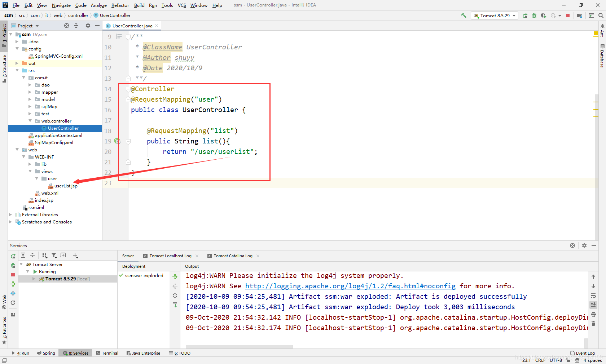
Task: Open Project panel gear settings
Action: (x=88, y=26)
